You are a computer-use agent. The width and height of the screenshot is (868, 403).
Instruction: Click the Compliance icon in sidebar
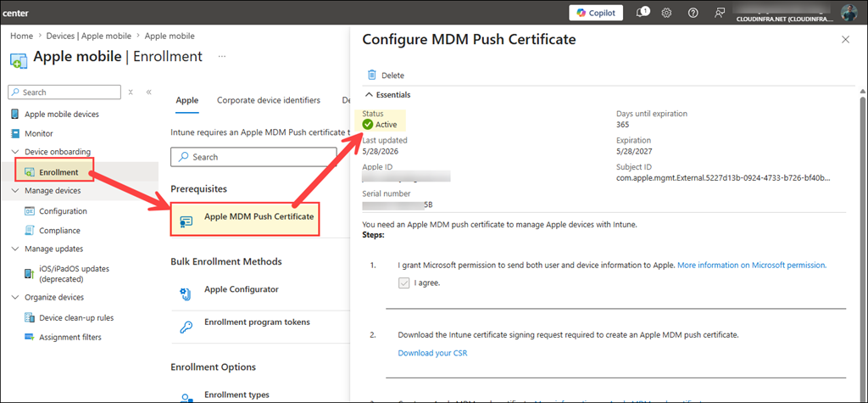pyautogui.click(x=30, y=230)
